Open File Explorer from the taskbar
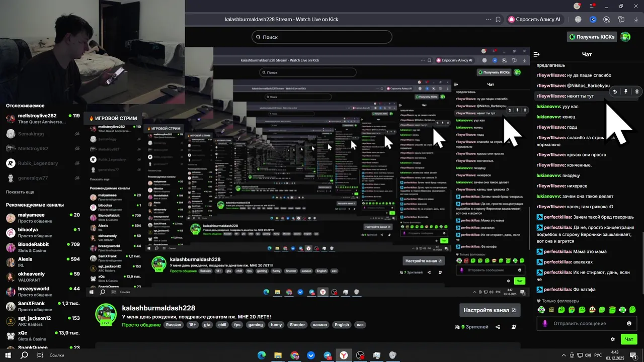 coord(278,355)
